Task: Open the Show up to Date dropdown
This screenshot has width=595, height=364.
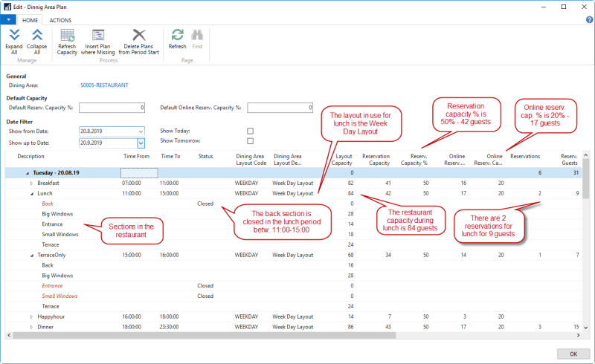Action: click(x=141, y=142)
